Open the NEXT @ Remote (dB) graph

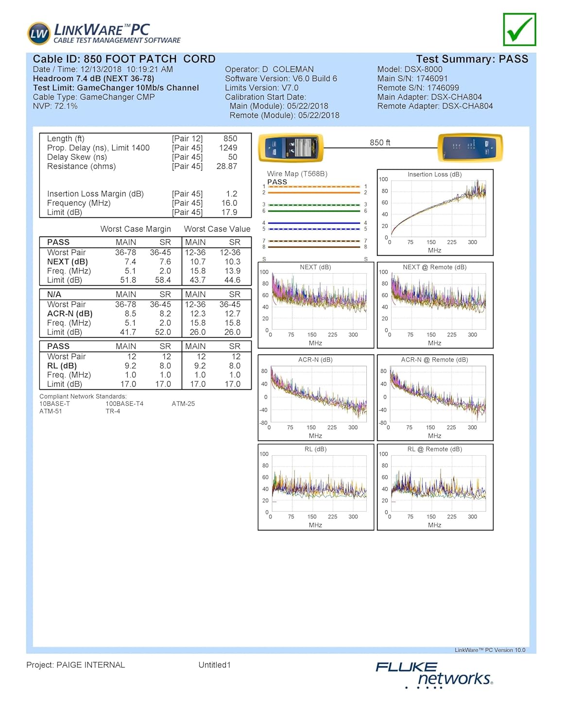click(435, 305)
